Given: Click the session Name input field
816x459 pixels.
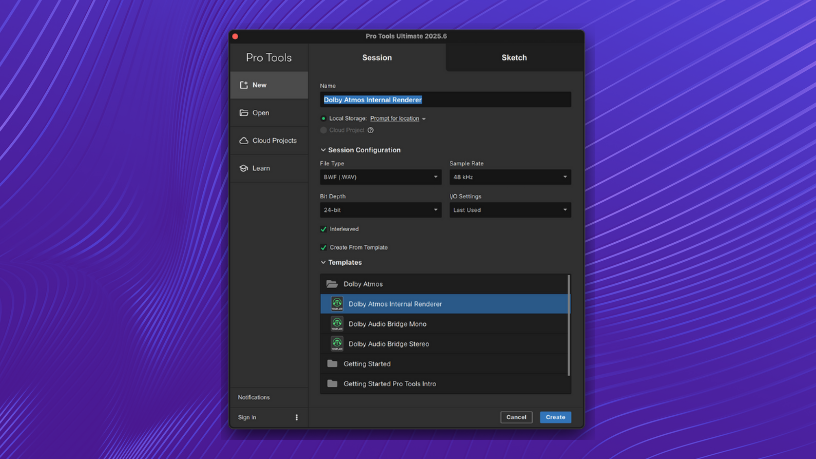Looking at the screenshot, I should 445,99.
